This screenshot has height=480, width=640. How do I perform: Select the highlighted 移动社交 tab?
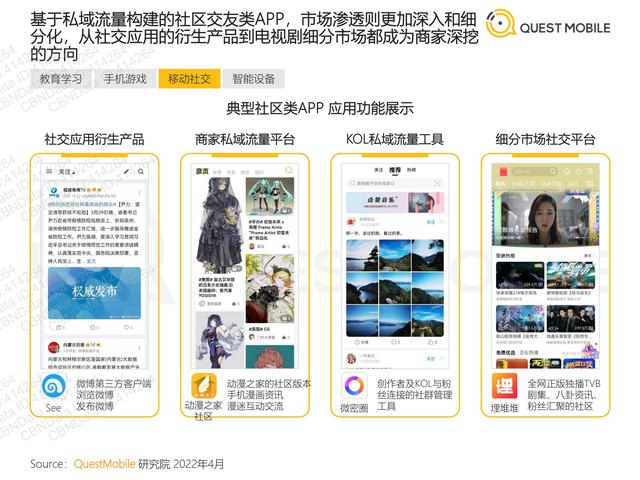(x=189, y=79)
